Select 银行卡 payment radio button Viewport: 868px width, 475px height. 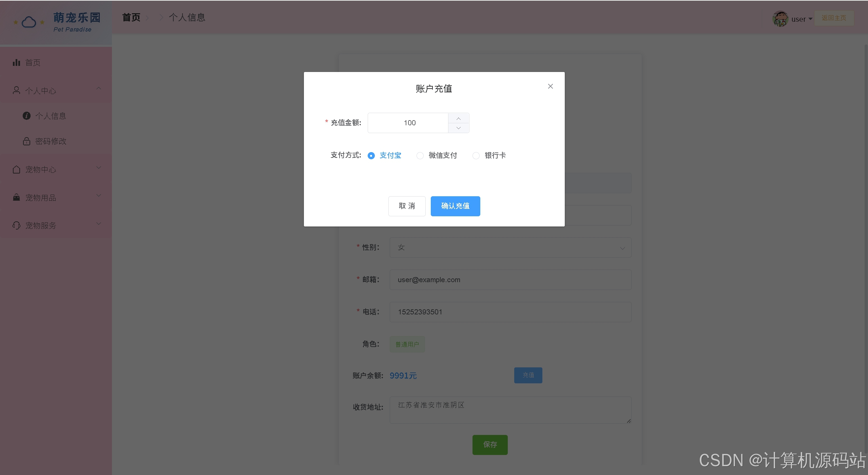(476, 156)
